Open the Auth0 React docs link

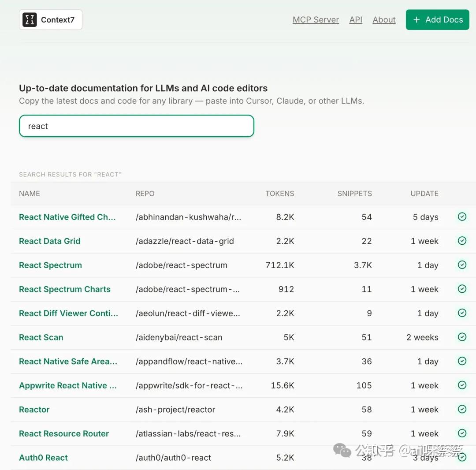(x=43, y=458)
